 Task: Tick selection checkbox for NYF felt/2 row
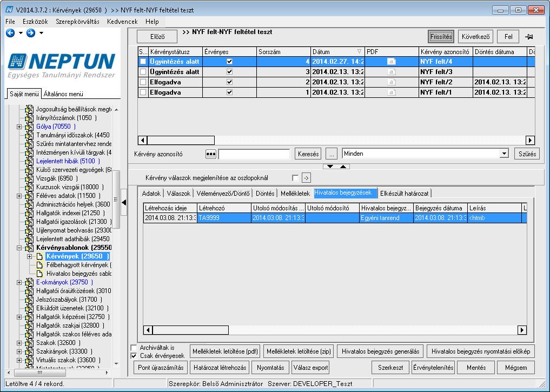143,82
